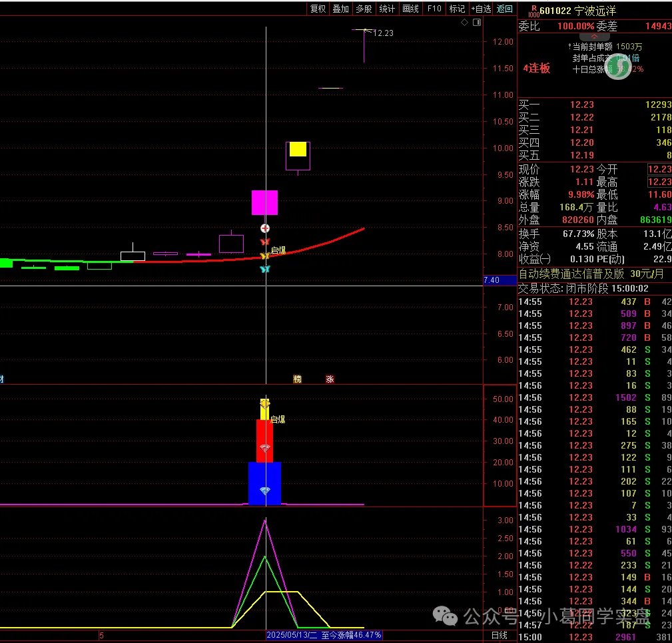Click the 榜 badge under the chart
This screenshot has width=672, height=643.
298,379
